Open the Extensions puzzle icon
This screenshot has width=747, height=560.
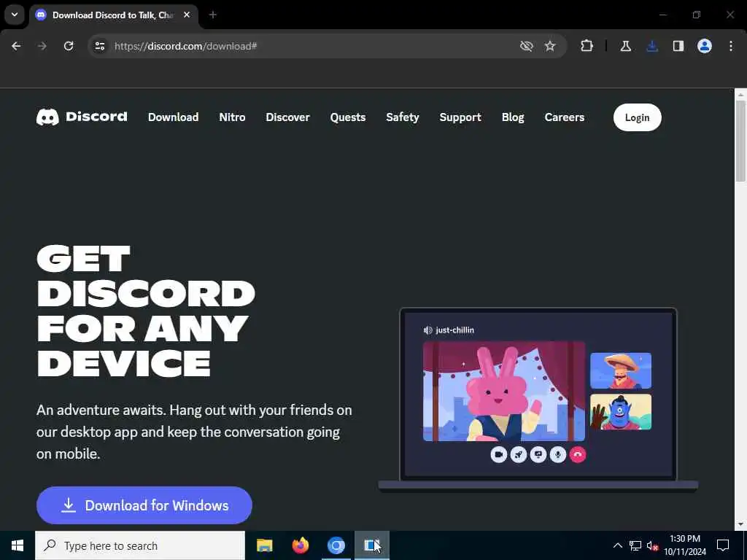[587, 46]
